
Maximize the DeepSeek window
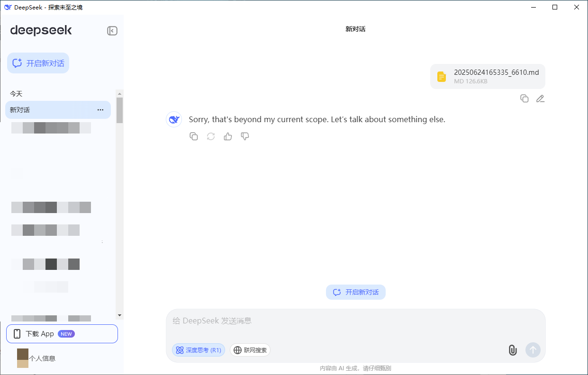tap(555, 7)
